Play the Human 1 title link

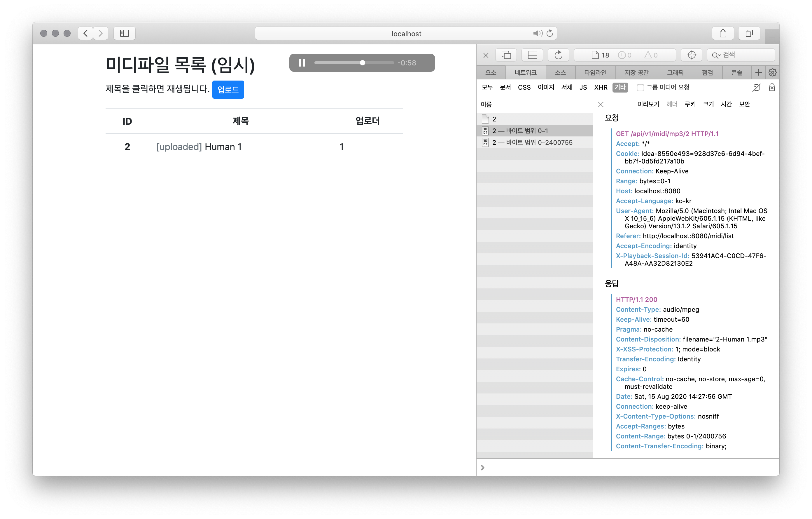coord(223,147)
